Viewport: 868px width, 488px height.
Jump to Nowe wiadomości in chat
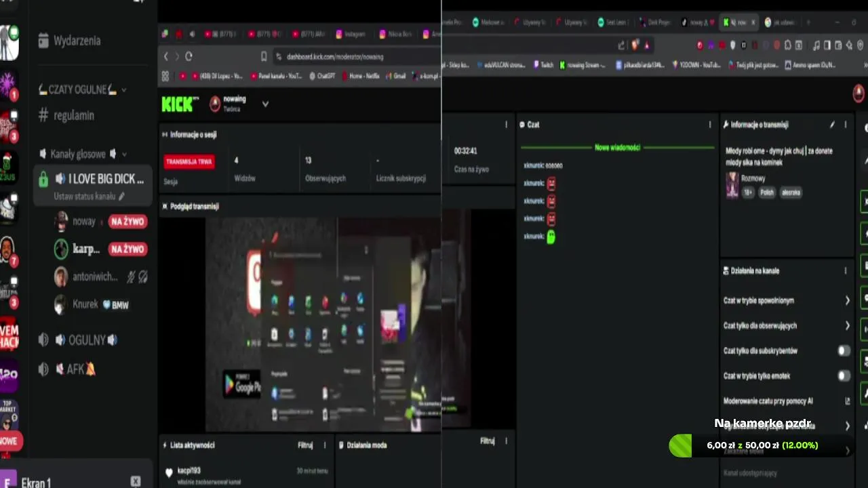(617, 147)
